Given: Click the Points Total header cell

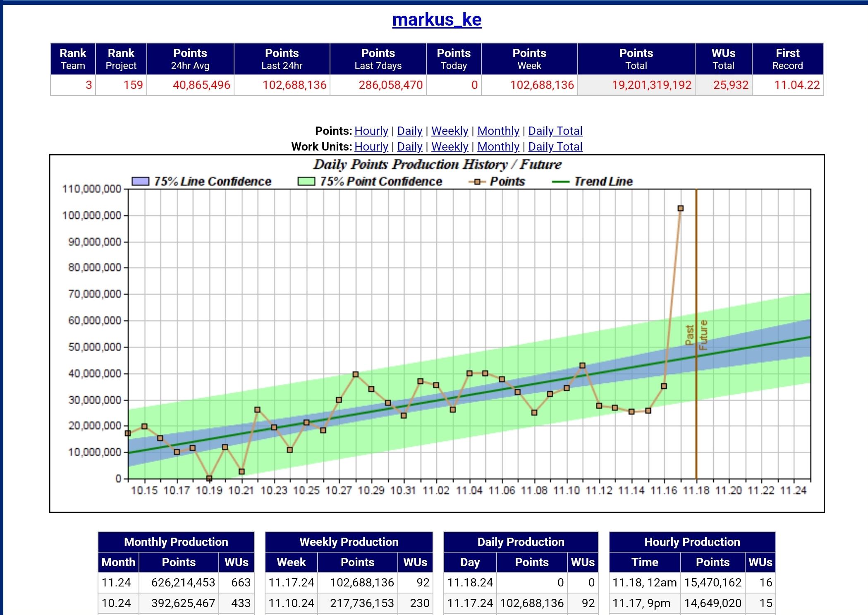Looking at the screenshot, I should [636, 59].
